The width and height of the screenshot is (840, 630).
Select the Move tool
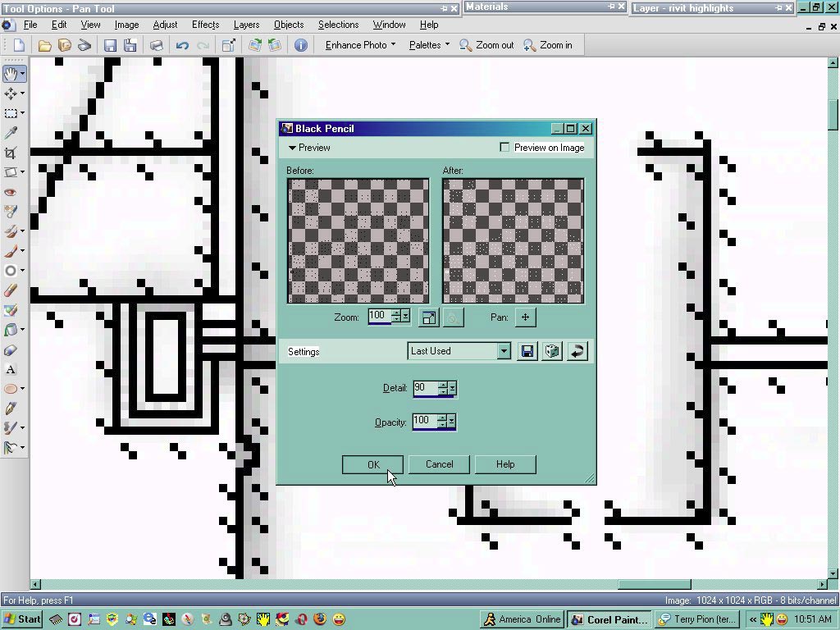point(10,94)
